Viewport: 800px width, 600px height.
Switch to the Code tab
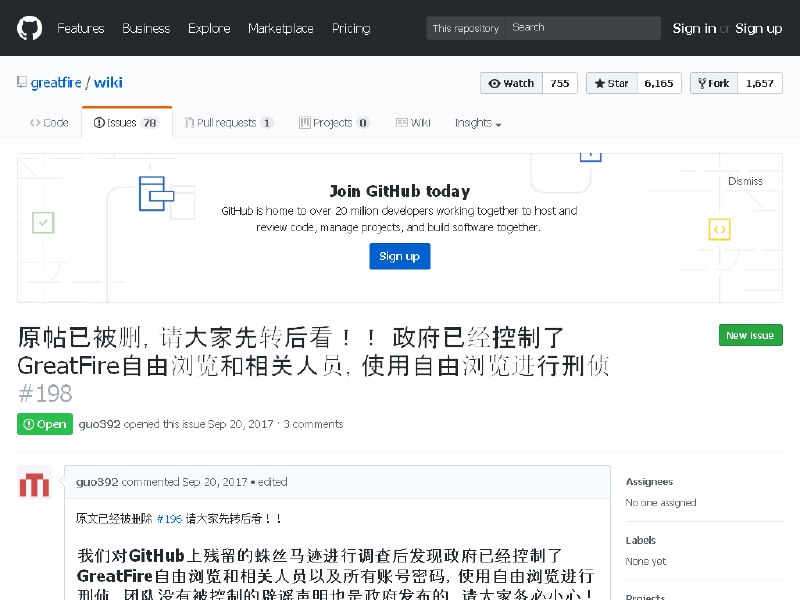[49, 122]
